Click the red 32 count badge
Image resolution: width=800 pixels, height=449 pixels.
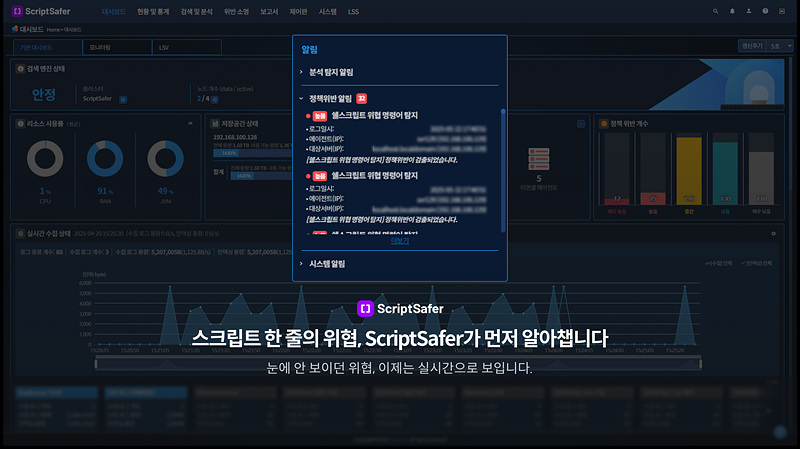point(361,98)
